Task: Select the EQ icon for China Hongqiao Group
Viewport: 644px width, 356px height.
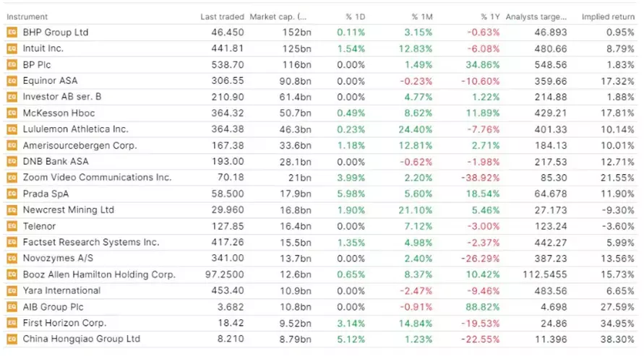Action: (12, 339)
